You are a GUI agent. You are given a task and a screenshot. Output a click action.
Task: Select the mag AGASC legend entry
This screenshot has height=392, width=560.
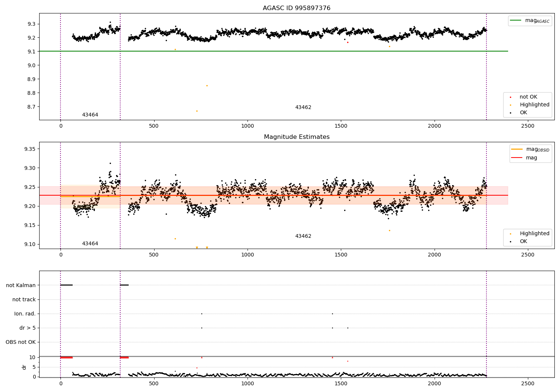pyautogui.click(x=530, y=21)
